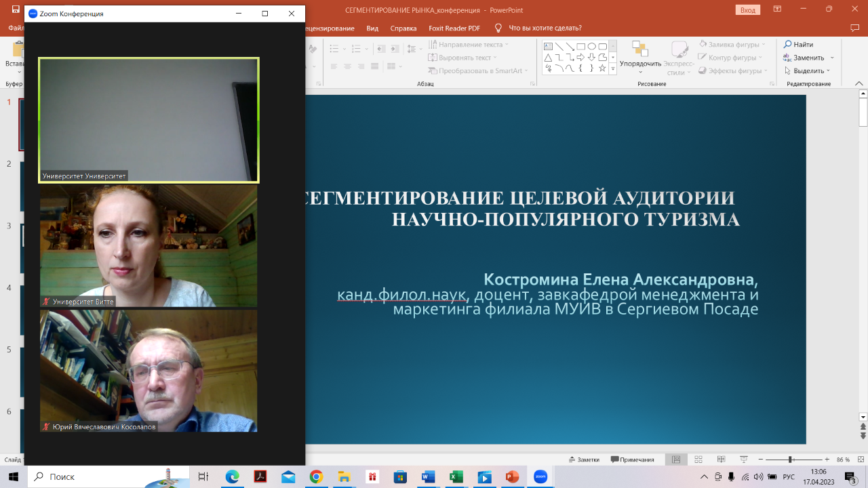This screenshot has width=868, height=488.
Task: Switch to Reading view in status bar
Action: (722, 460)
